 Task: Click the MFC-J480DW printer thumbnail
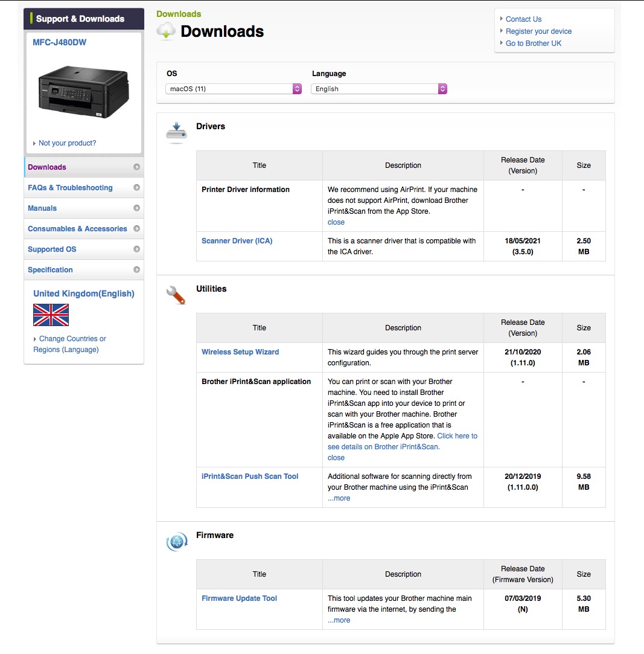coord(83,91)
